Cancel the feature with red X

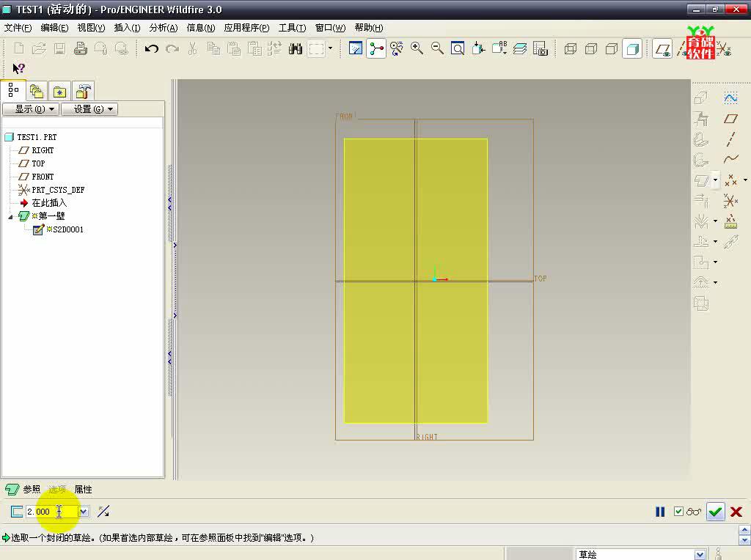(x=736, y=512)
